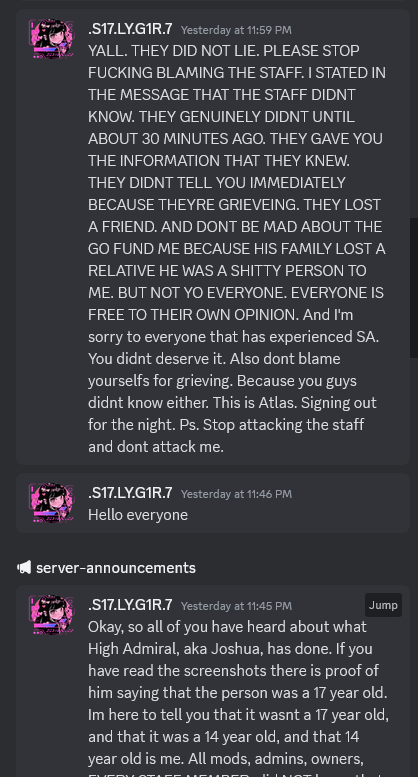The width and height of the screenshot is (418, 777).
Task: Open avatar of the 11:59 PM message
Action: click(x=52, y=39)
